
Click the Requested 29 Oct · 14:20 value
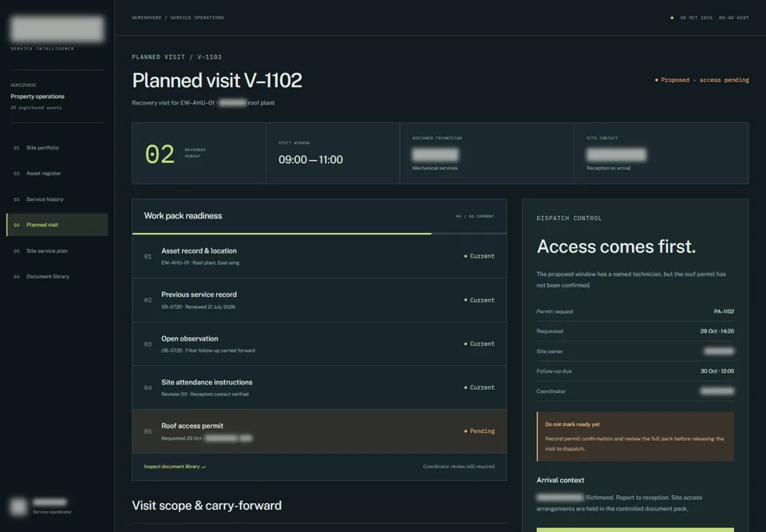pos(717,331)
